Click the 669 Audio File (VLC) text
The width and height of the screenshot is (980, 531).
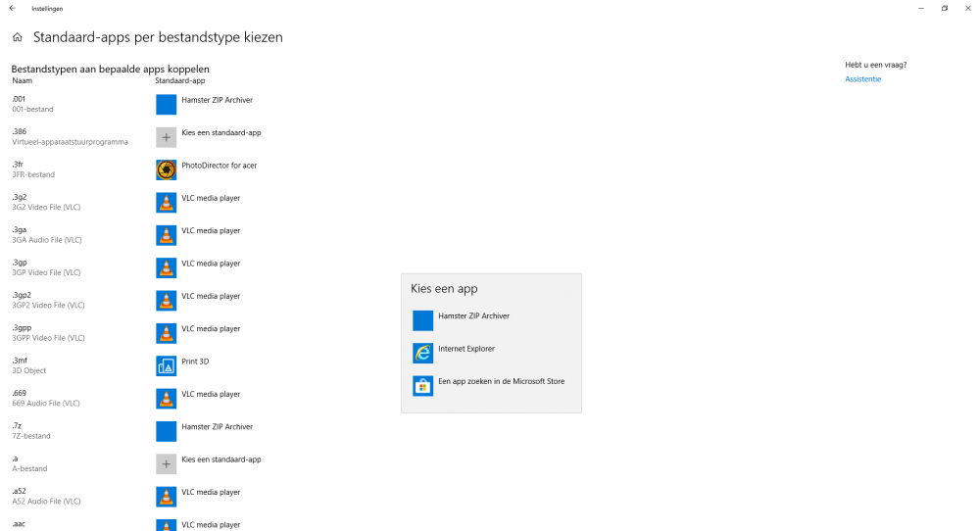pyautogui.click(x=46, y=404)
